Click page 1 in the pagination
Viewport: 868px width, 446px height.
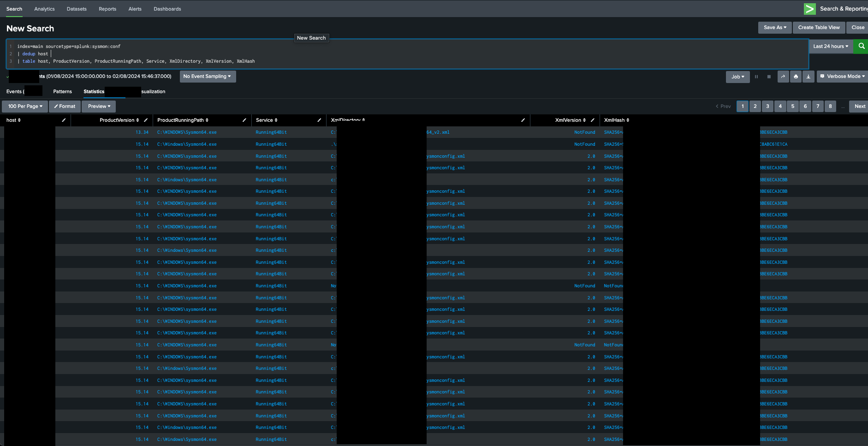click(743, 106)
